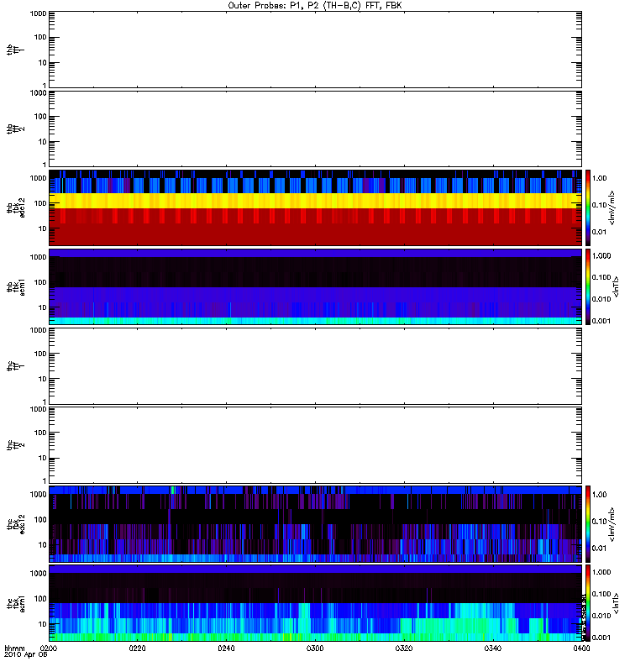Viewport: 630px width, 672px height.
Task: Click the 0.100 value on thb scm1 color bar
Action: pyautogui.click(x=601, y=277)
